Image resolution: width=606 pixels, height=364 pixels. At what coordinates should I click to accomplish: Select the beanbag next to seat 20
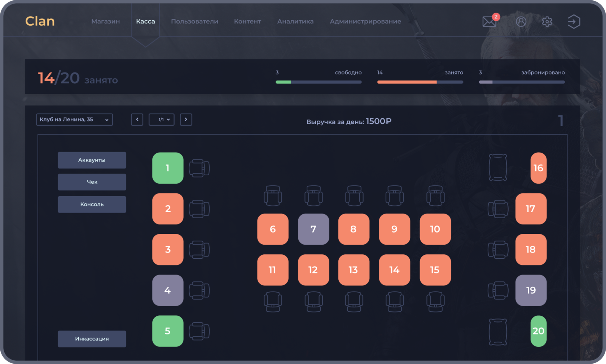(498, 332)
